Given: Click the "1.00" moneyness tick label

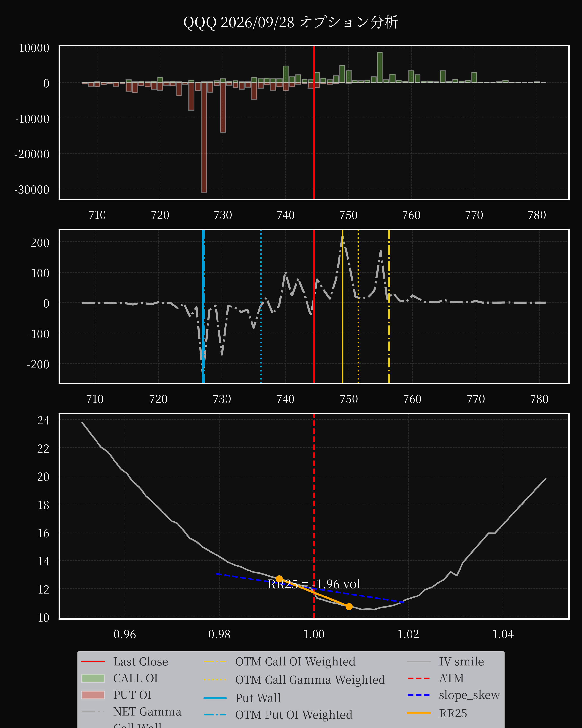Looking at the screenshot, I should point(314,635).
